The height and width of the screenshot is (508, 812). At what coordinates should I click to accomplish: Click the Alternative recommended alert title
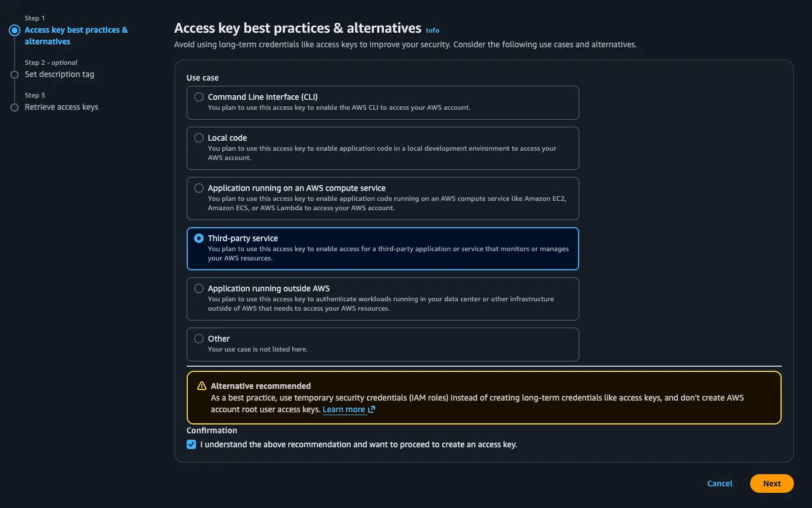point(261,386)
